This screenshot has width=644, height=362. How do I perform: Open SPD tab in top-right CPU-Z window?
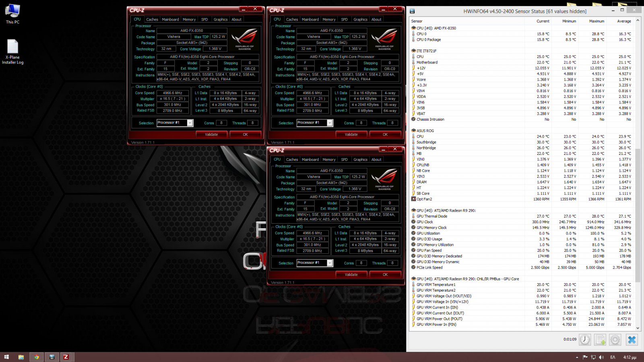[345, 19]
